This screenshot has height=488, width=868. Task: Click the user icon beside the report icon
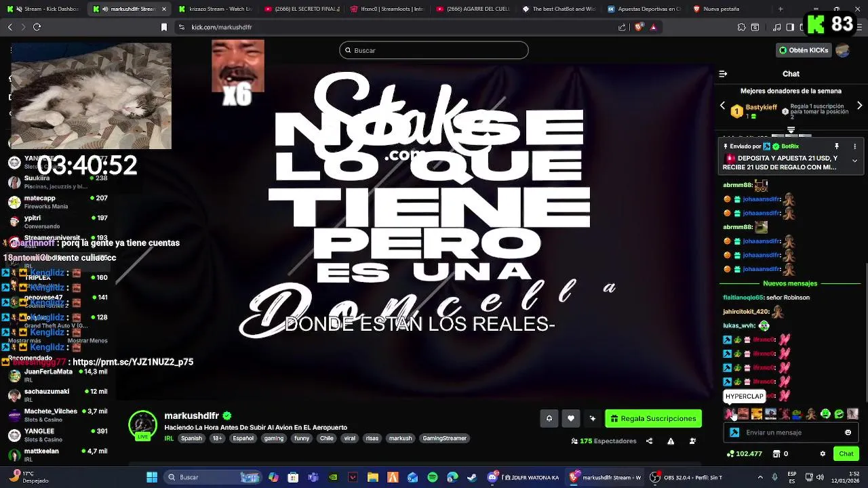pyautogui.click(x=692, y=441)
